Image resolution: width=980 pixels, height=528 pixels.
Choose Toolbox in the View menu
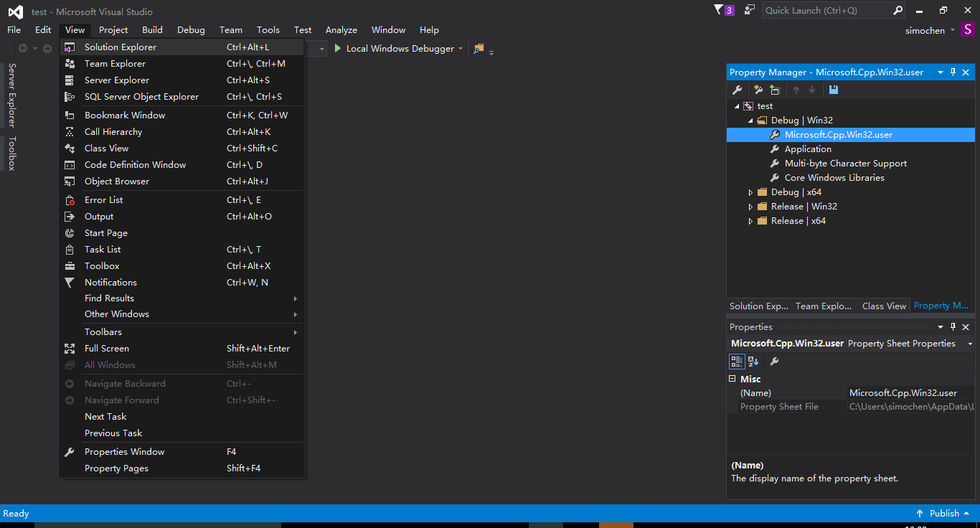click(182, 266)
